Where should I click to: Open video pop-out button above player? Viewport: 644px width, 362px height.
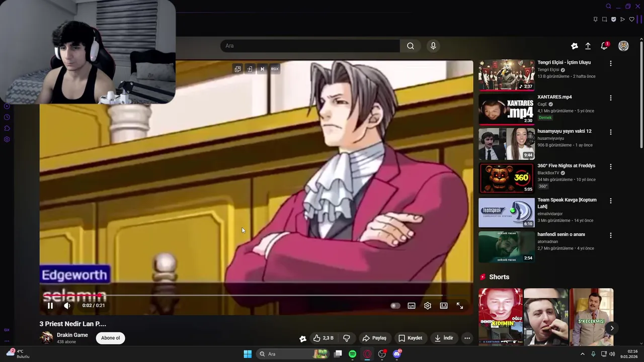(x=237, y=69)
